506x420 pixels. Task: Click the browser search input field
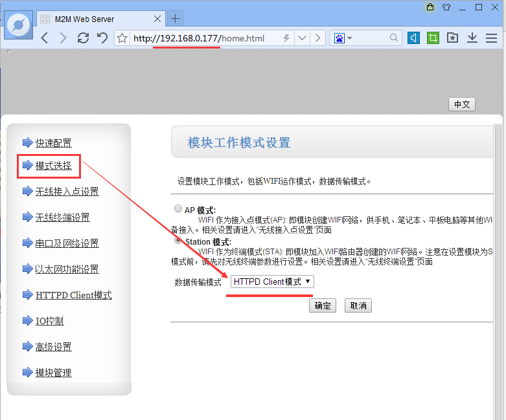pyautogui.click(x=371, y=38)
